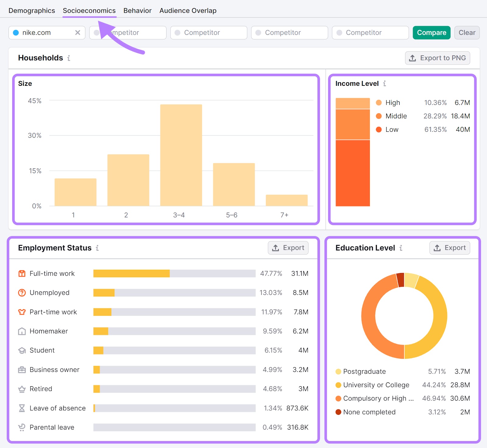Export Employment Status data

[x=288, y=248]
